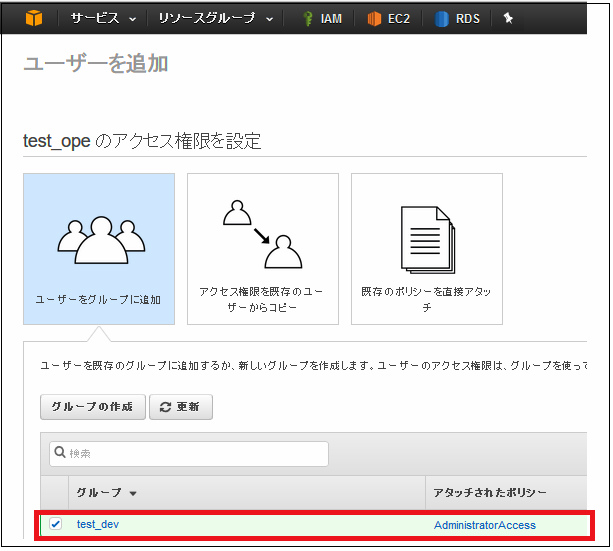This screenshot has height=551, width=613.
Task: Click the AWS cube logo icon
Action: (34, 18)
